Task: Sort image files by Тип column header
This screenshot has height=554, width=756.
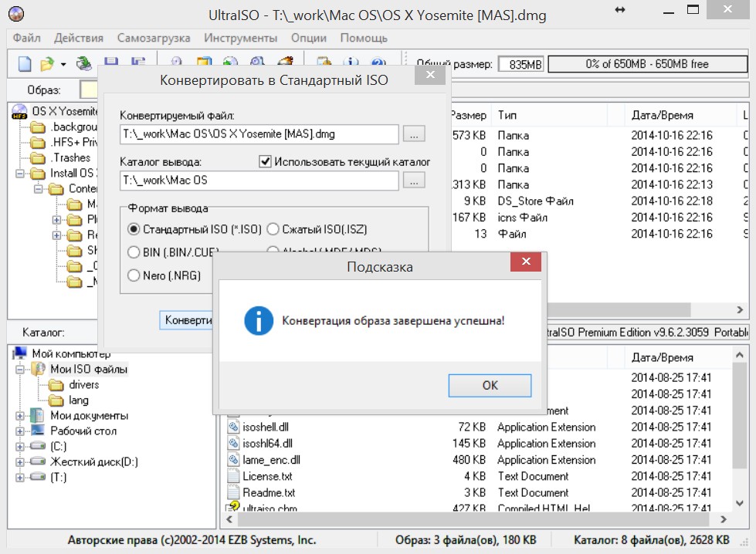Action: point(549,115)
